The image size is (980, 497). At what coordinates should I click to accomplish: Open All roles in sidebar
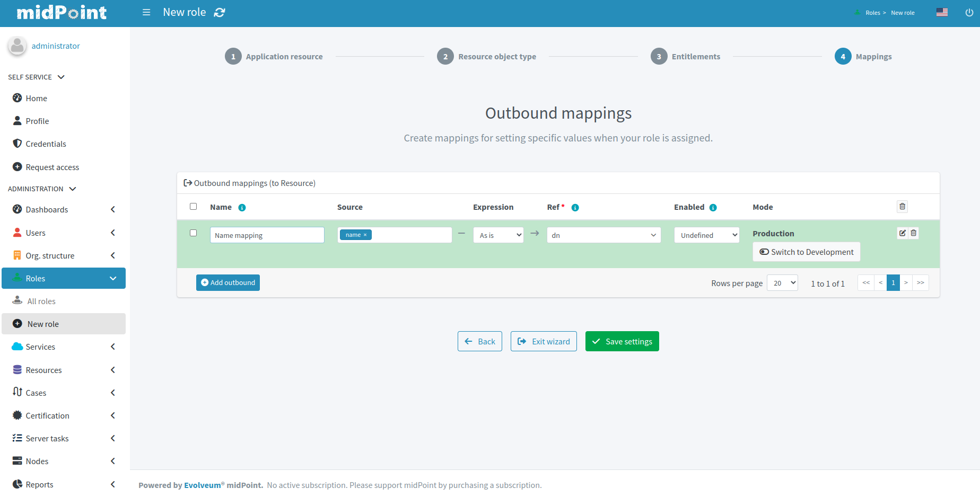tap(41, 301)
